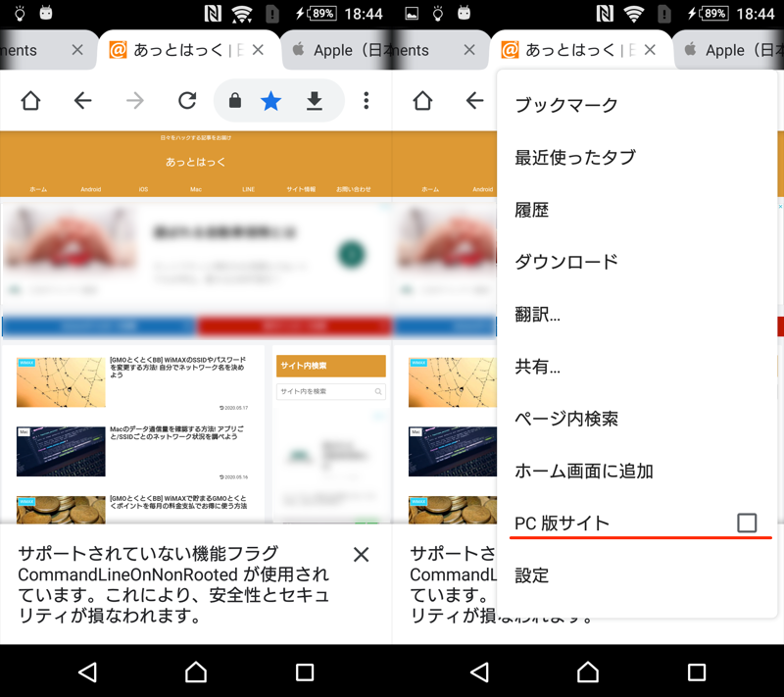Click the blue bookmark star icon

(x=271, y=101)
